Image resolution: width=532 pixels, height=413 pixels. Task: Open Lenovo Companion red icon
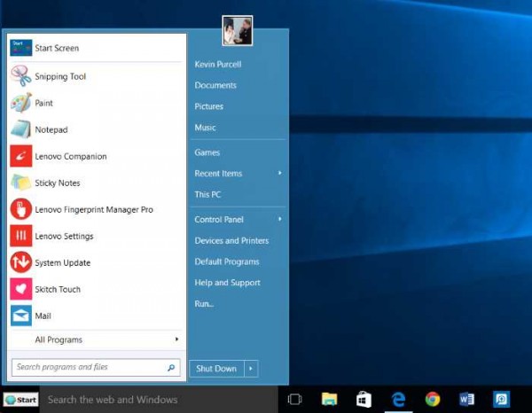tap(21, 156)
